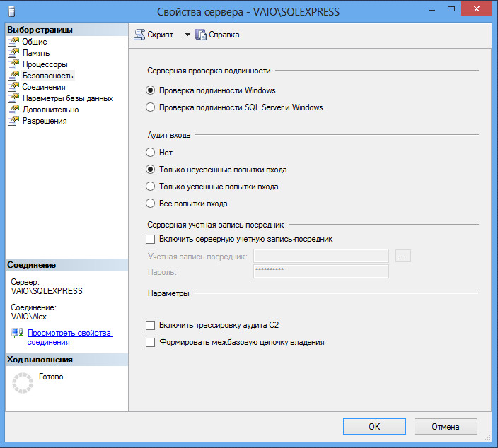Select Только неуспешные попытки входа
This screenshot has height=448, width=498.
(150, 170)
